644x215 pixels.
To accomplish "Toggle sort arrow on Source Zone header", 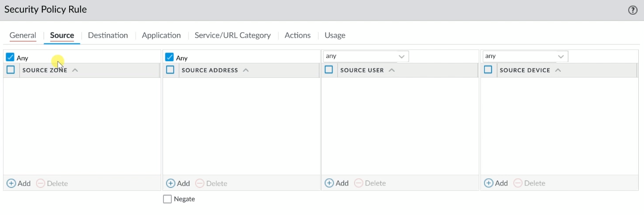I will point(75,70).
